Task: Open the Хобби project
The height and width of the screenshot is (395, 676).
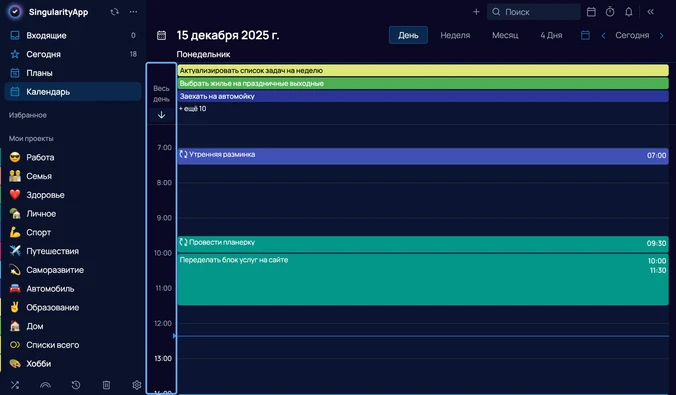Action: click(72, 364)
